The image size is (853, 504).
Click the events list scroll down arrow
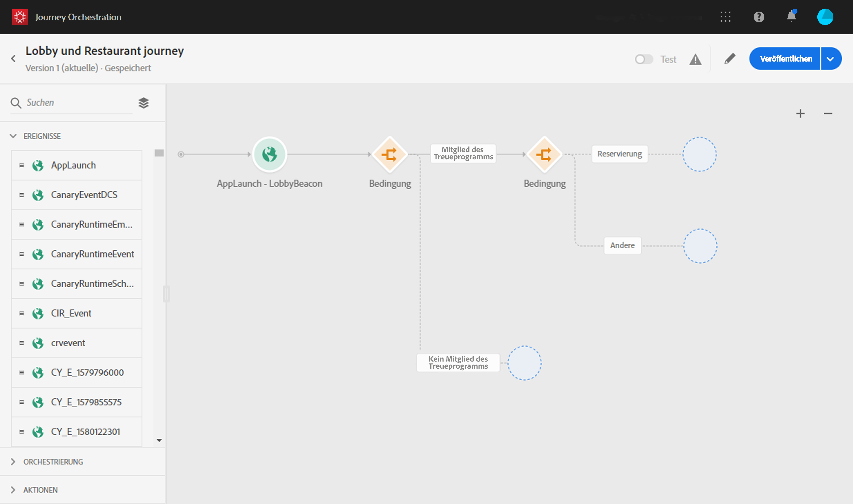coord(159,440)
